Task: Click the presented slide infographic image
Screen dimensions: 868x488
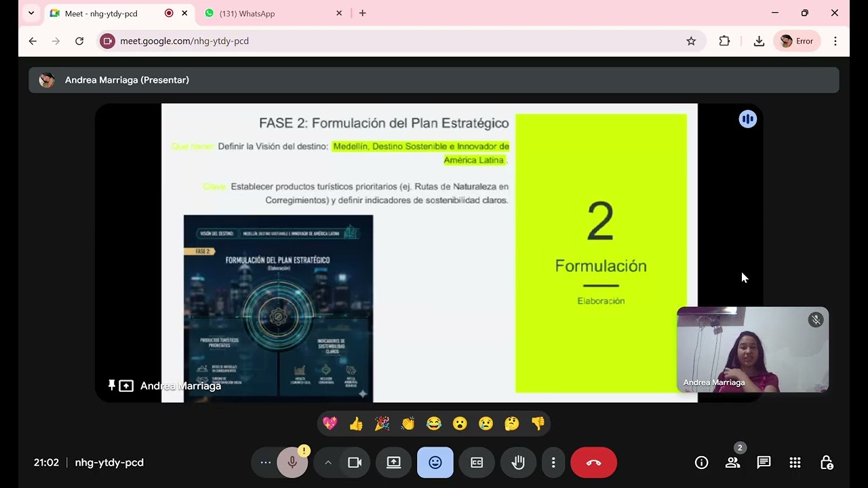Action: coord(278,308)
